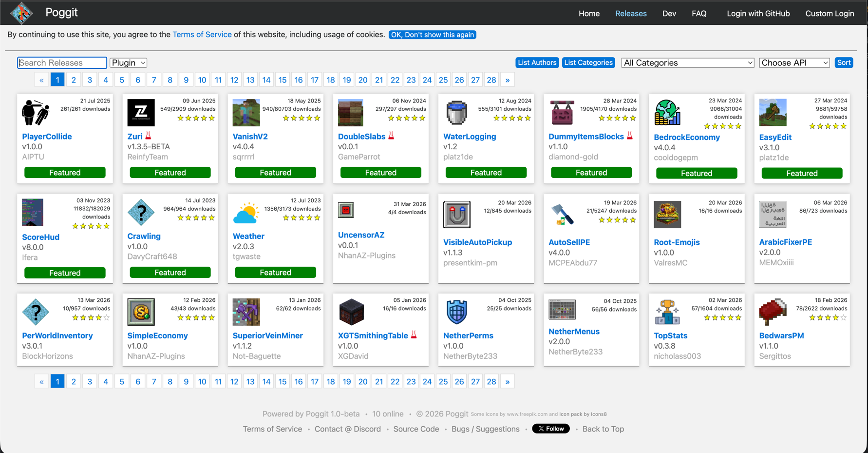Image resolution: width=868 pixels, height=453 pixels.
Task: Expand the All Categories dropdown
Action: (687, 63)
